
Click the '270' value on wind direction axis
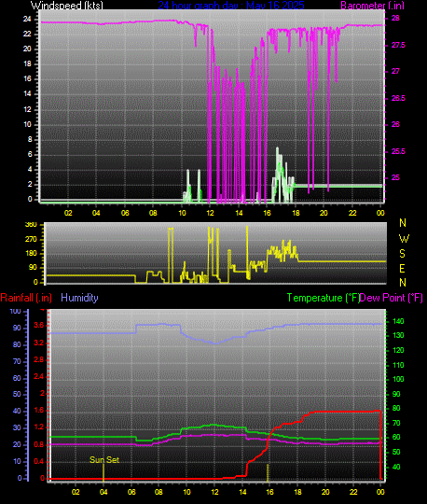[x=31, y=239]
